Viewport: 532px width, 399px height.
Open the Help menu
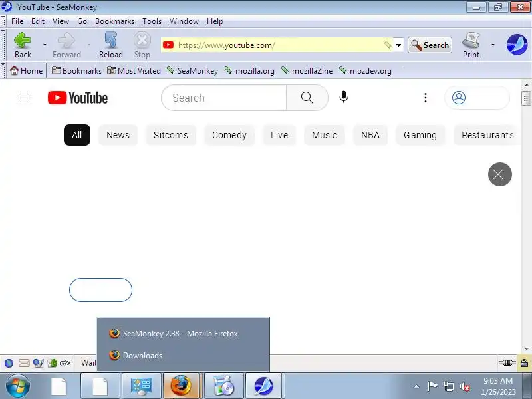click(x=215, y=21)
